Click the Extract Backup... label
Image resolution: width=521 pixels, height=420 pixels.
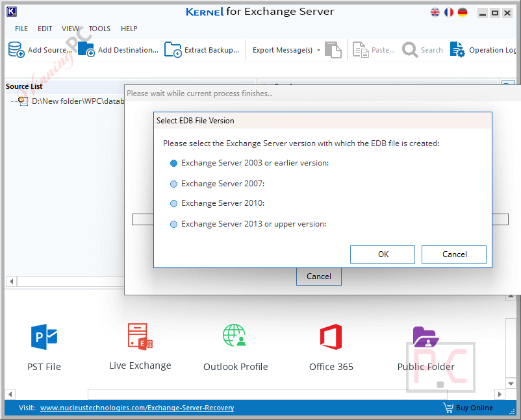click(x=212, y=50)
